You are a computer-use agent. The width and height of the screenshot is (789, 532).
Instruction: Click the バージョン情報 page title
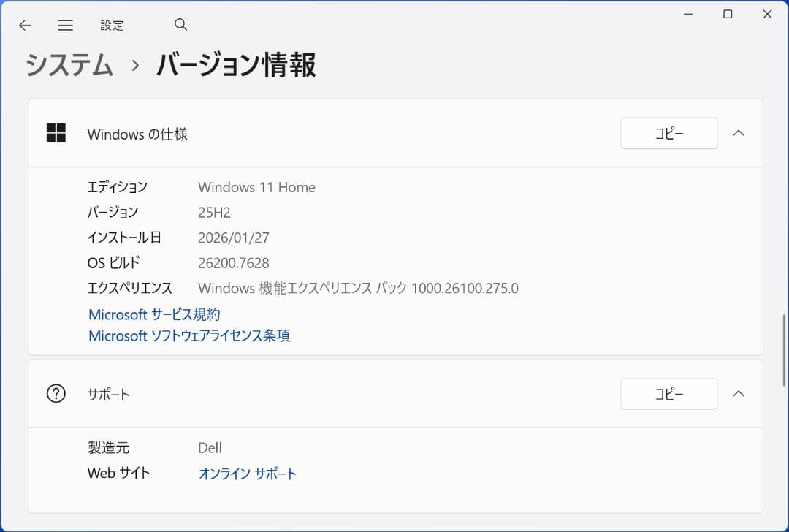236,66
